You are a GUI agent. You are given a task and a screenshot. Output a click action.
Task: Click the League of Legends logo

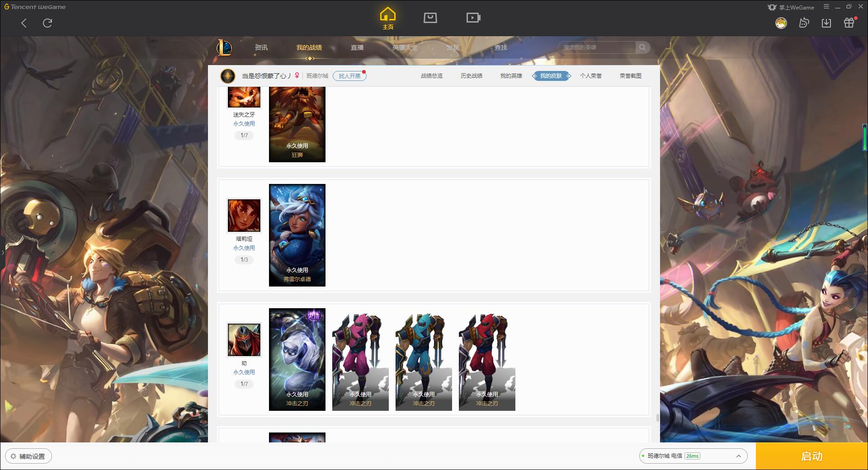[x=224, y=47]
